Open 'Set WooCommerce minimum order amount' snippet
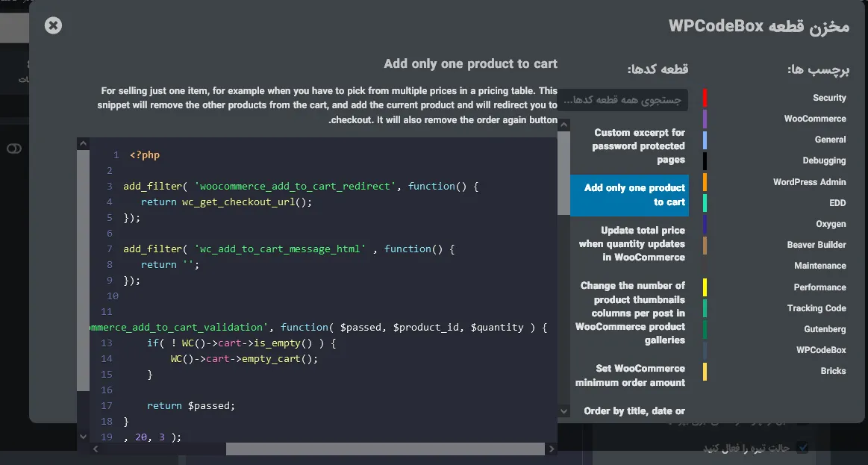The width and height of the screenshot is (868, 465). click(x=629, y=375)
